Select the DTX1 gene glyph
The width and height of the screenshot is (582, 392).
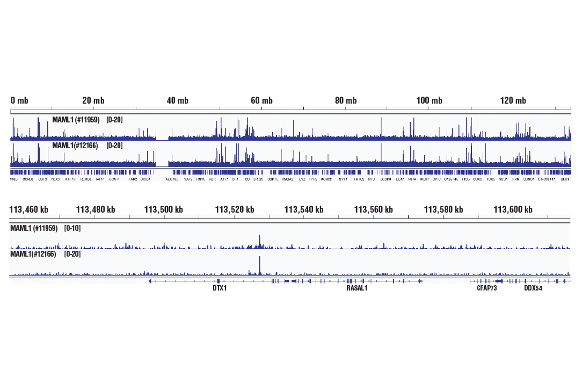click(x=219, y=281)
